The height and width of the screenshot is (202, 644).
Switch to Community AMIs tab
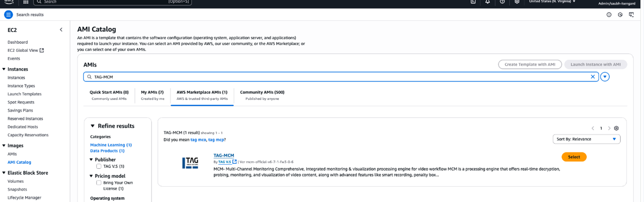(262, 95)
